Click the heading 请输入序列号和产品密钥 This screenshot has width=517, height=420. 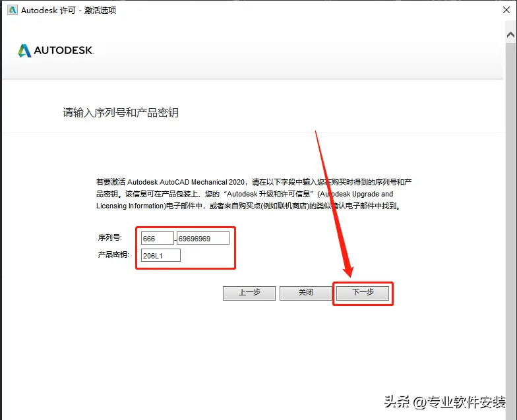121,113
